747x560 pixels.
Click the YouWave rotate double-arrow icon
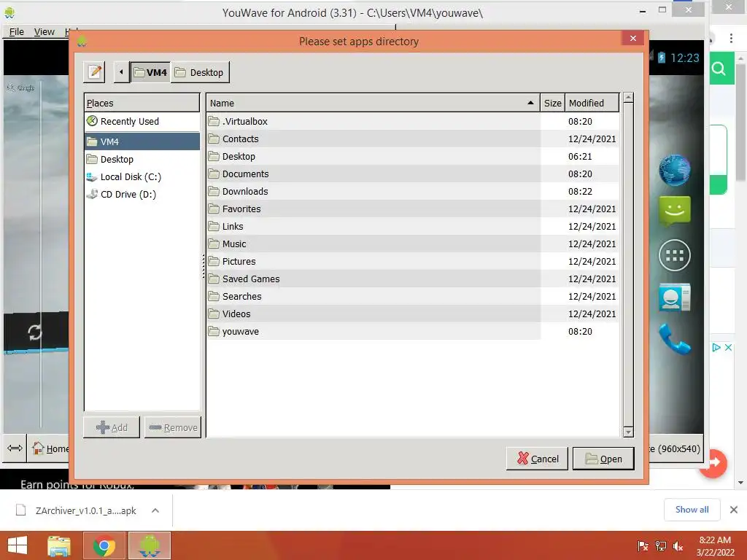(x=15, y=448)
